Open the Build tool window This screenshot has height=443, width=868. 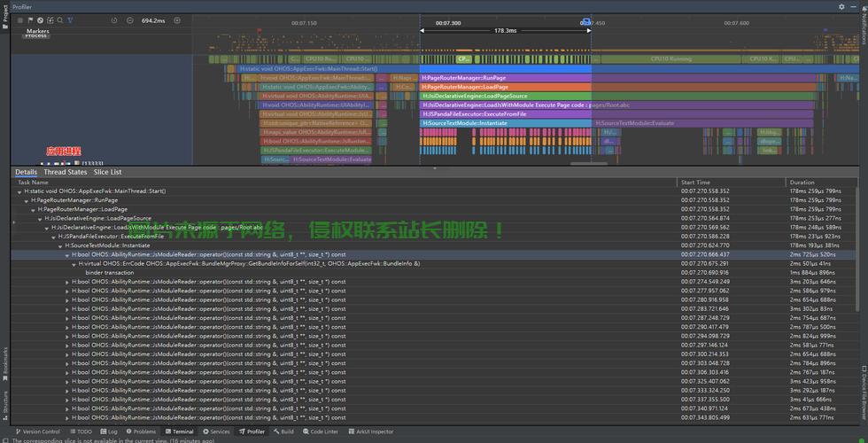pyautogui.click(x=283, y=431)
